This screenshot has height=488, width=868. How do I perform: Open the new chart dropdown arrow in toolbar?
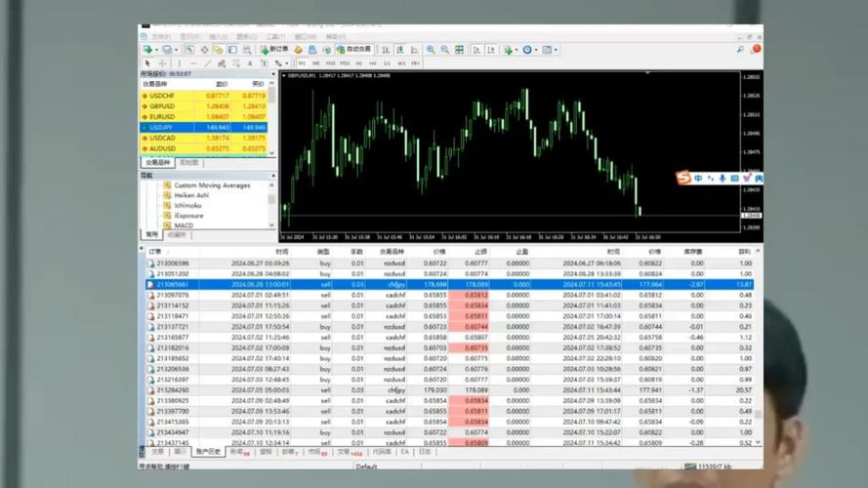click(154, 49)
